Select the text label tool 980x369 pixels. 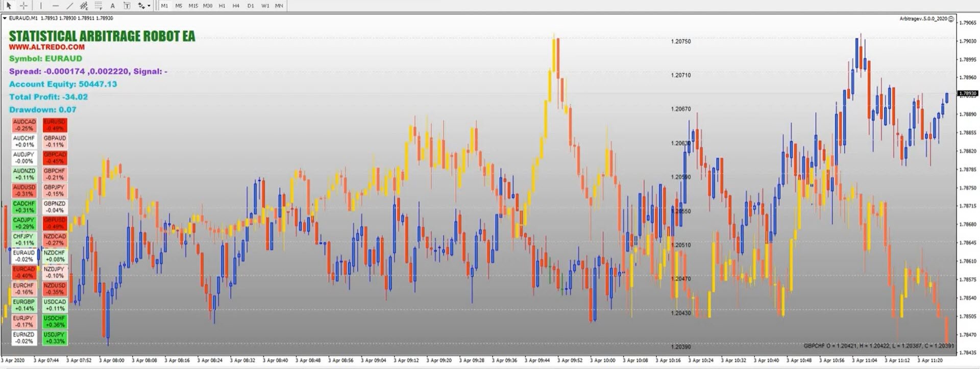point(127,6)
